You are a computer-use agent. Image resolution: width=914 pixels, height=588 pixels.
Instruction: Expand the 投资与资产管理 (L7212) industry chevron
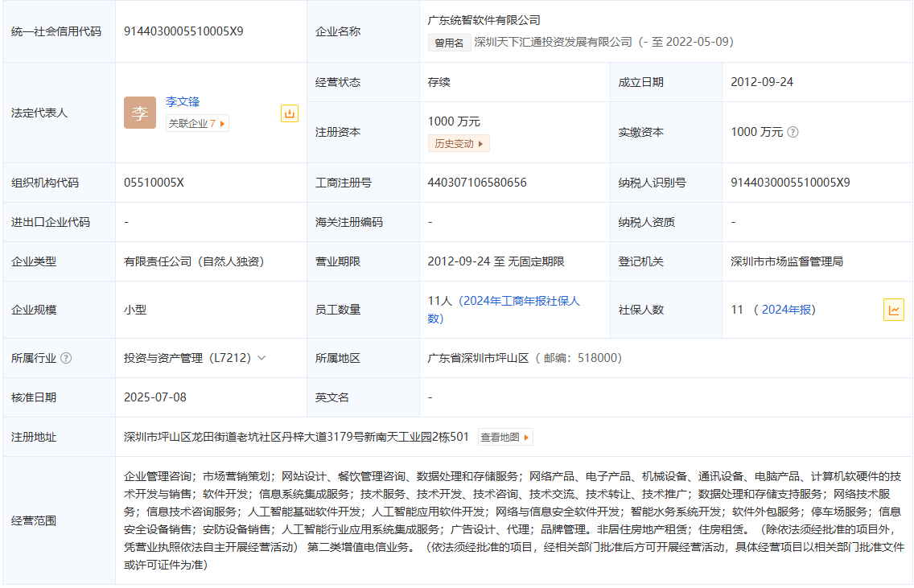tap(261, 358)
